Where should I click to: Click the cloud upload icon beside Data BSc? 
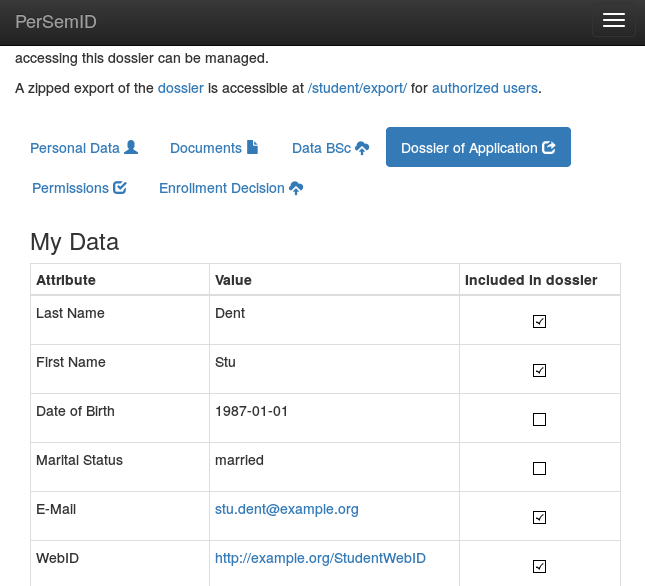(x=362, y=148)
